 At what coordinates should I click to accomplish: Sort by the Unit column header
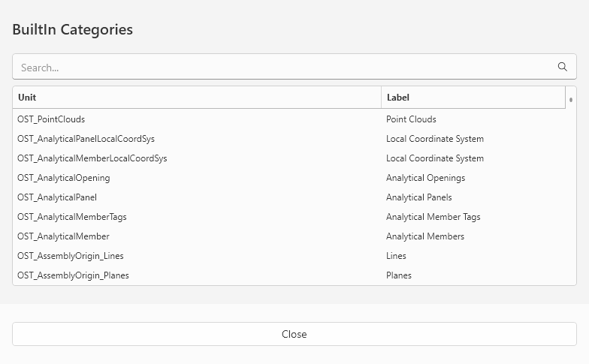(195, 98)
